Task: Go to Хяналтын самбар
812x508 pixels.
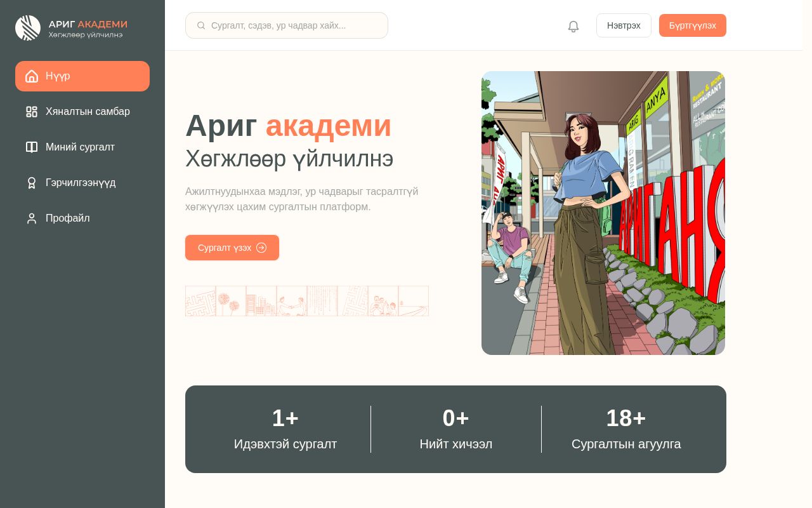Action: pyautogui.click(x=82, y=112)
